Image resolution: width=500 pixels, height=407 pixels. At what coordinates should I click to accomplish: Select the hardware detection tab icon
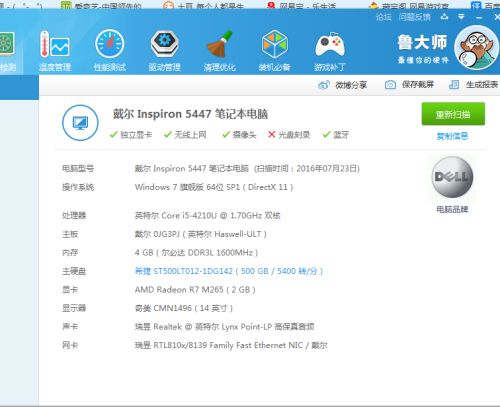(x=7, y=44)
